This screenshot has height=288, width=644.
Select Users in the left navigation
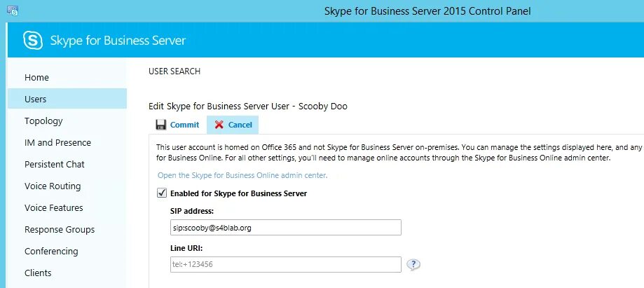[x=36, y=99]
